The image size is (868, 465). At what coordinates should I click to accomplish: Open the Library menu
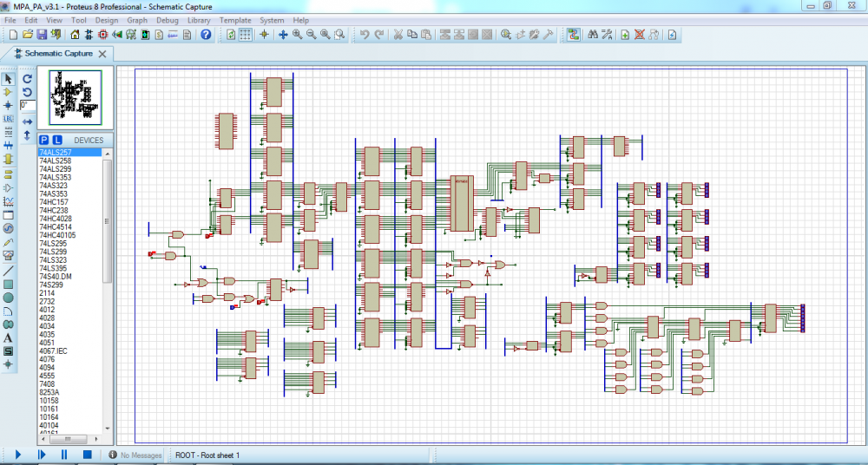[198, 20]
